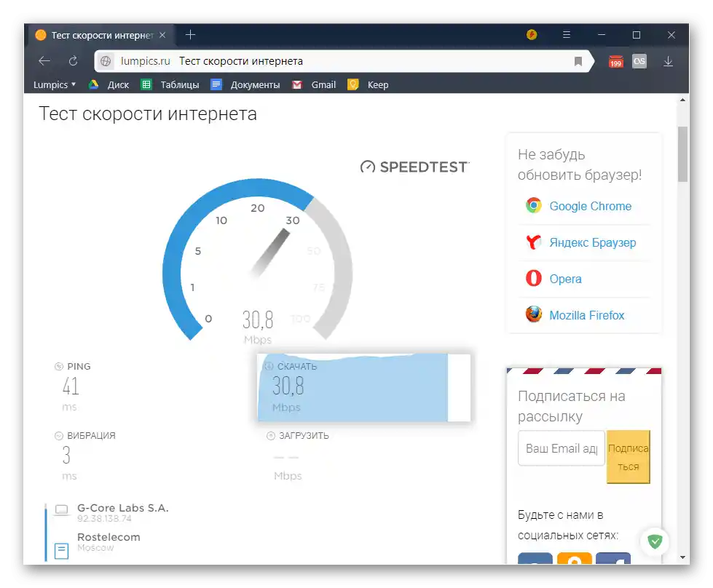Screen dimensions: 713x588
Task: Follow the Google Chrome download link
Action: click(x=591, y=206)
